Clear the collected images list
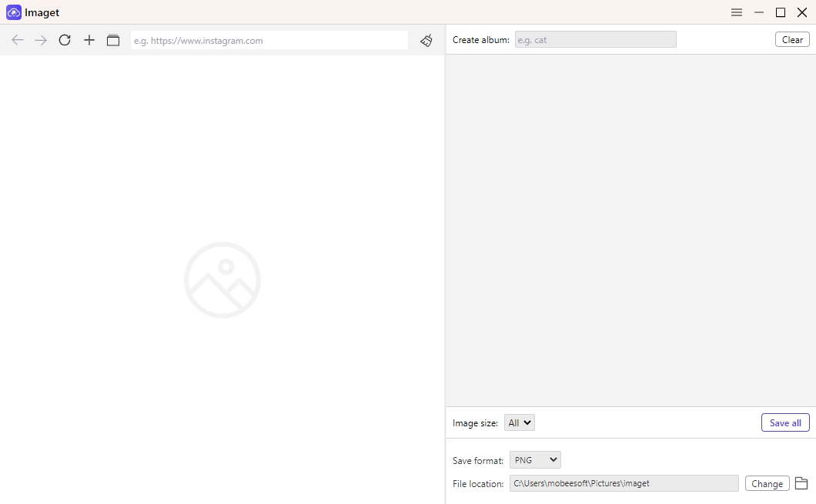The image size is (816, 504). pos(792,39)
